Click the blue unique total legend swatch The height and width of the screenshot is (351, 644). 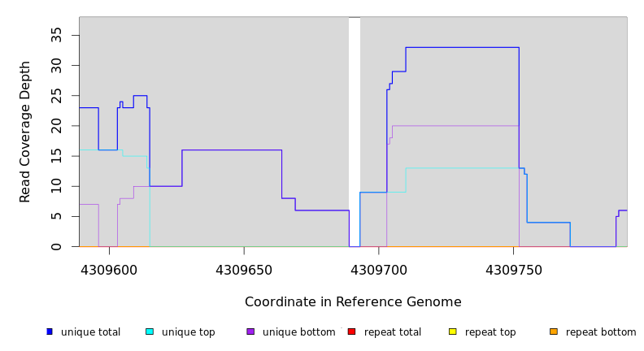(50, 331)
